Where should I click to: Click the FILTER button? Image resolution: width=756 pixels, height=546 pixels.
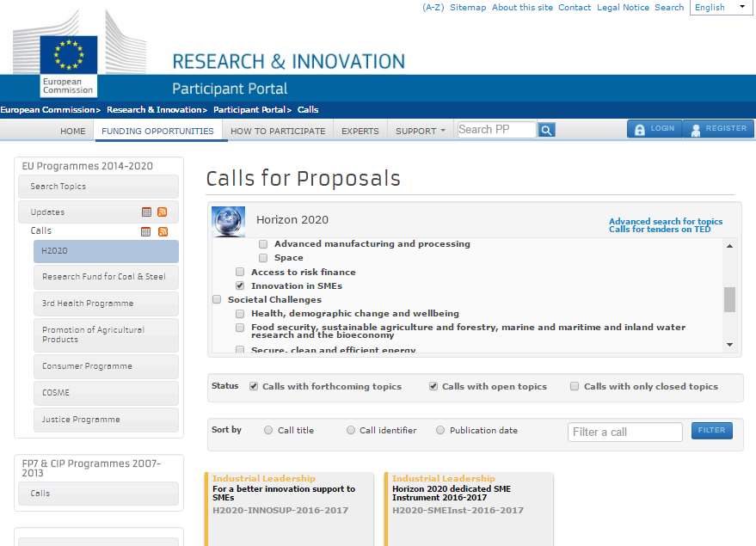tap(711, 430)
